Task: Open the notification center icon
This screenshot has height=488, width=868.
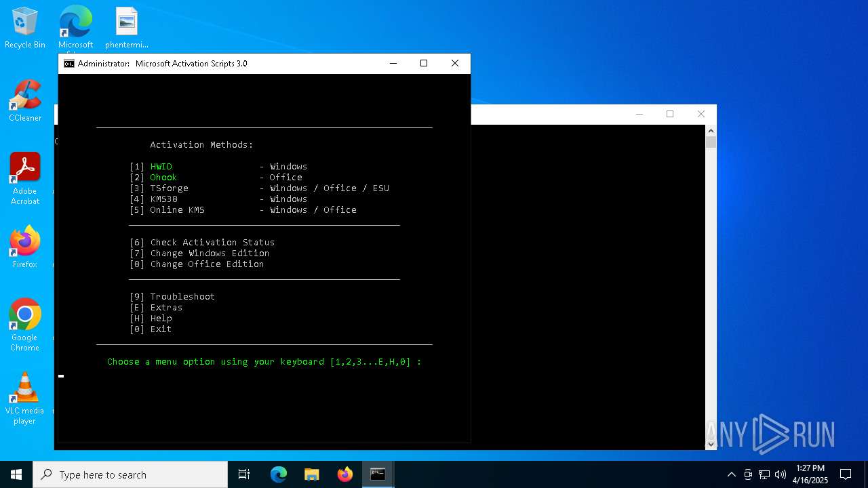Action: [846, 474]
